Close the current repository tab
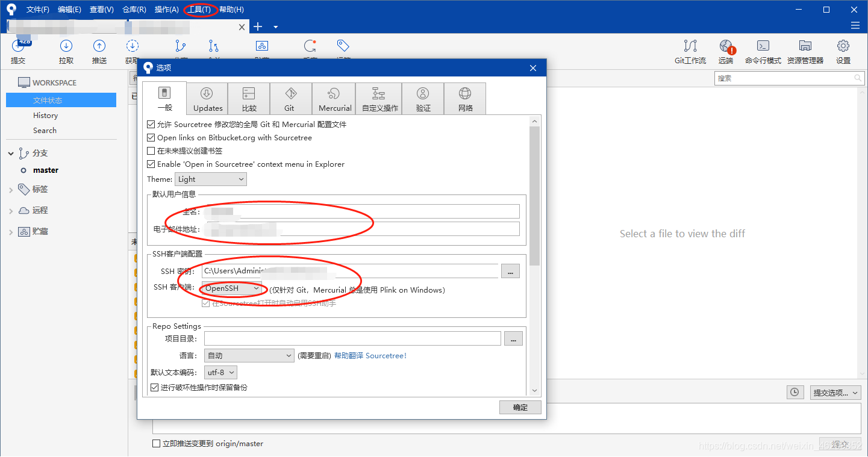Image resolution: width=868 pixels, height=457 pixels. 242,27
